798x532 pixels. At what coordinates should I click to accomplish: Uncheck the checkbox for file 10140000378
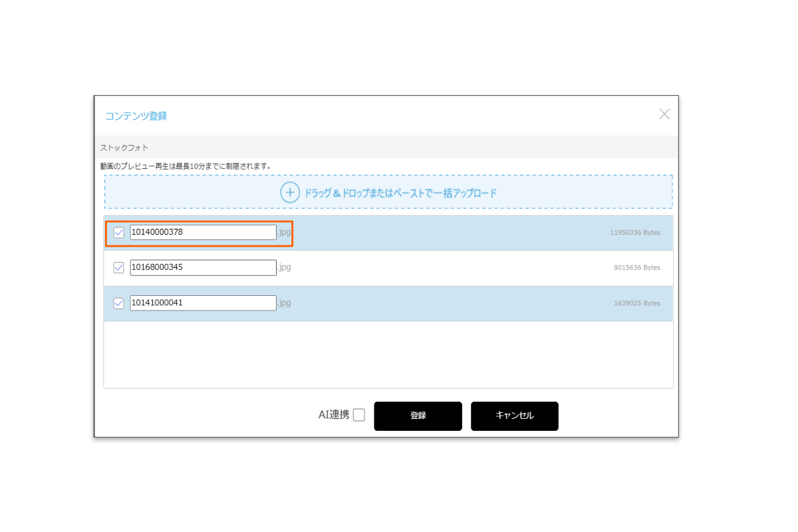click(x=119, y=233)
